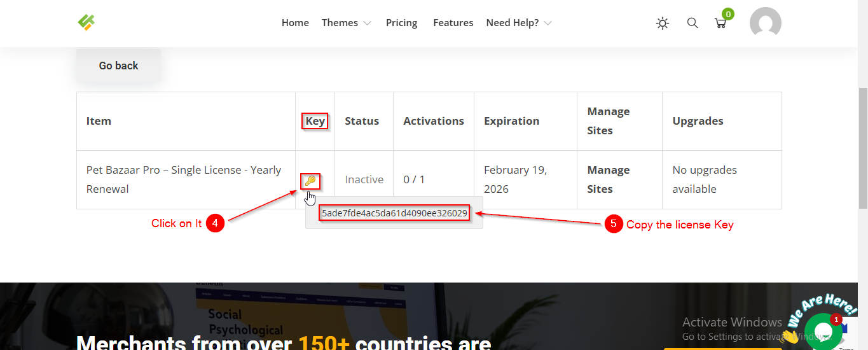Open the search magnifier icon
Screen dimensions: 868x350
692,23
